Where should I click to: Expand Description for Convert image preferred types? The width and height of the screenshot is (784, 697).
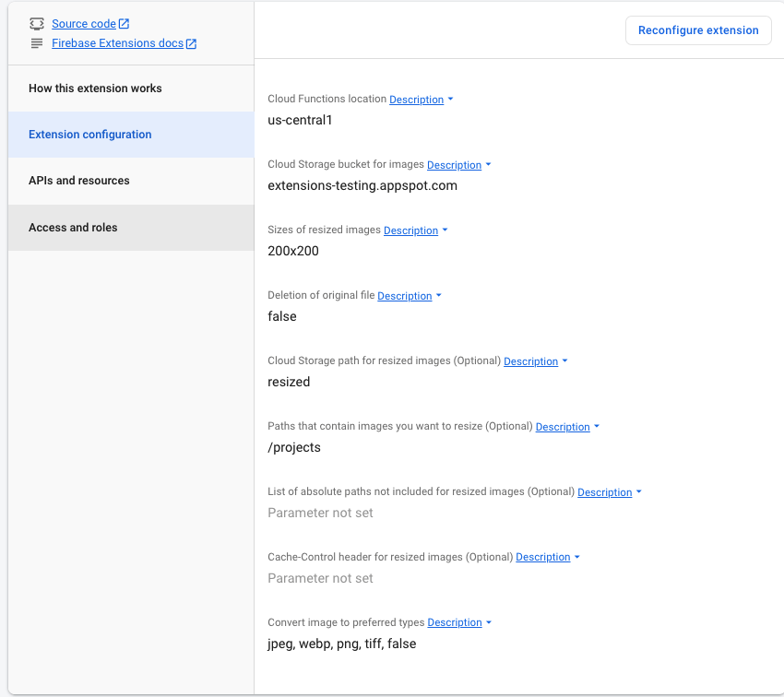[x=453, y=622]
